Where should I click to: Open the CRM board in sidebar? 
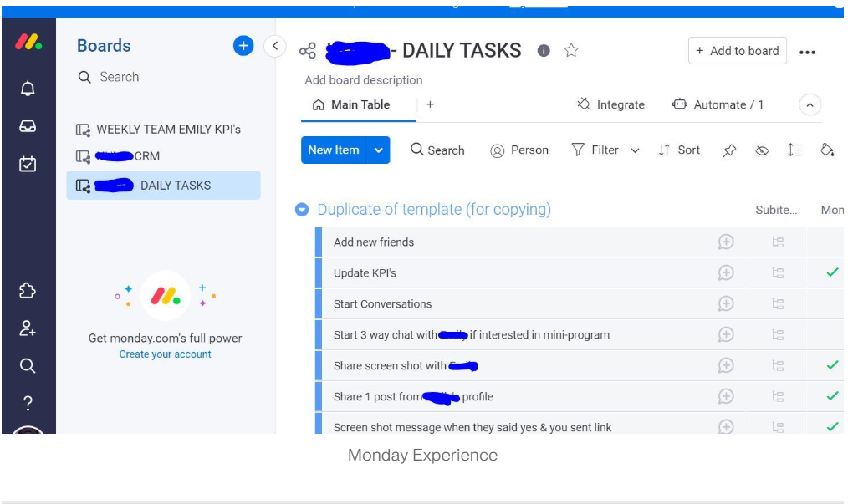coord(163,156)
